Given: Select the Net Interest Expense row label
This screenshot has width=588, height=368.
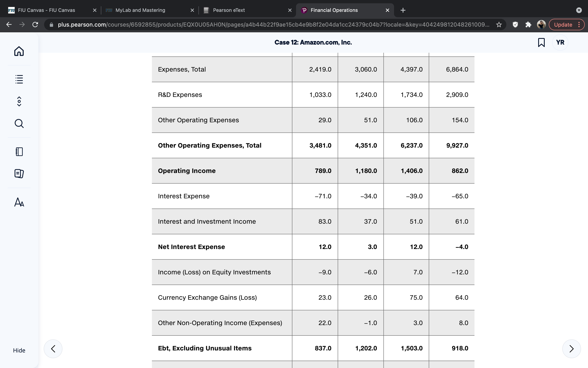Looking at the screenshot, I should coord(191,247).
